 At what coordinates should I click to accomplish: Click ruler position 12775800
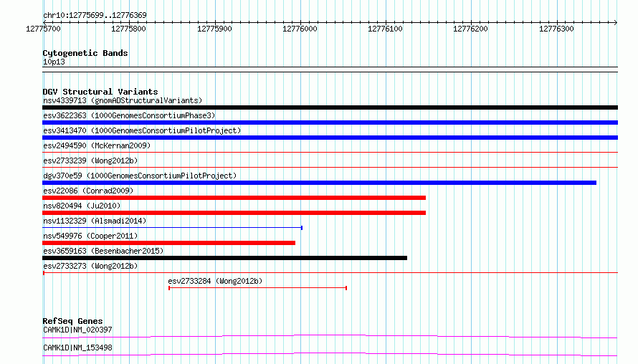tap(128, 29)
